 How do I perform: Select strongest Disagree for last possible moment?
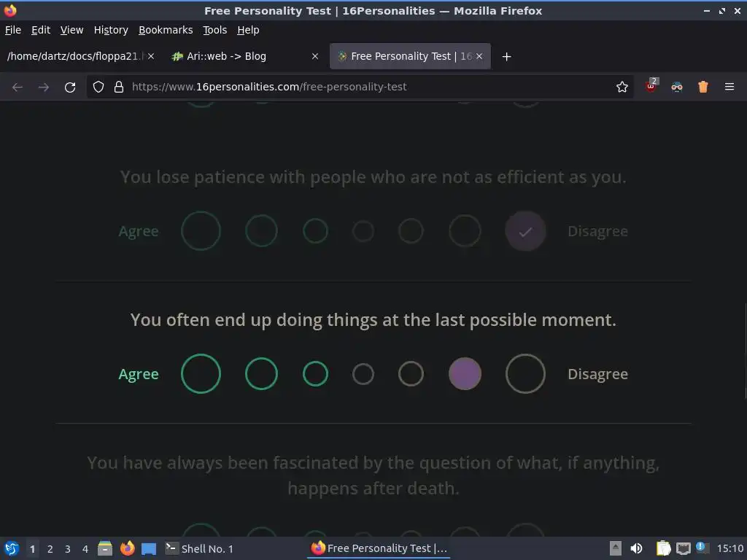[525, 374]
